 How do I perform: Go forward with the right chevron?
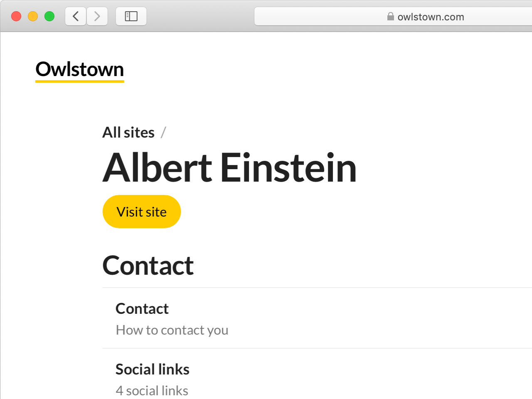pyautogui.click(x=97, y=17)
